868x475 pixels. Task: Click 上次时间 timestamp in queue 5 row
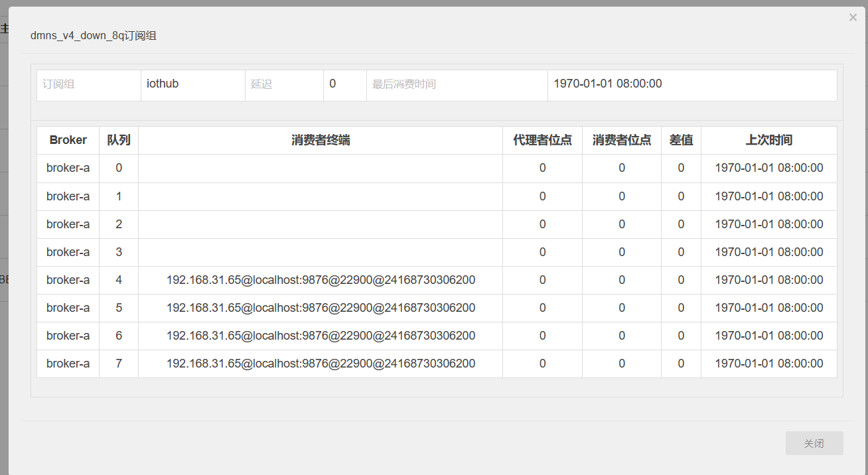[x=769, y=308]
